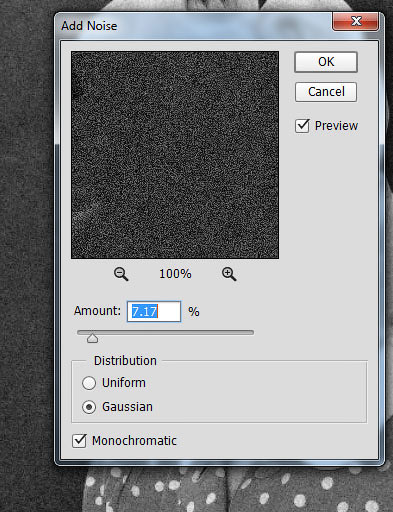Image resolution: width=393 pixels, height=512 pixels.
Task: Select Gaussian distribution
Action: pos(89,407)
